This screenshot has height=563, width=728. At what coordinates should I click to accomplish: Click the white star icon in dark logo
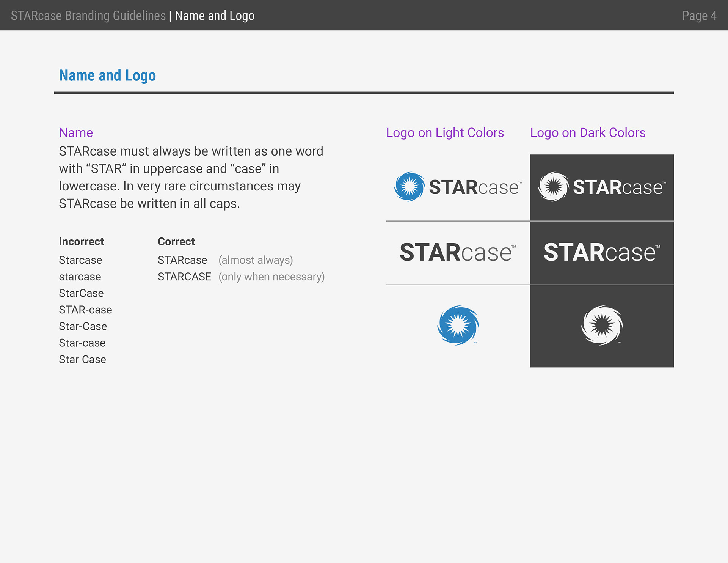pos(553,187)
